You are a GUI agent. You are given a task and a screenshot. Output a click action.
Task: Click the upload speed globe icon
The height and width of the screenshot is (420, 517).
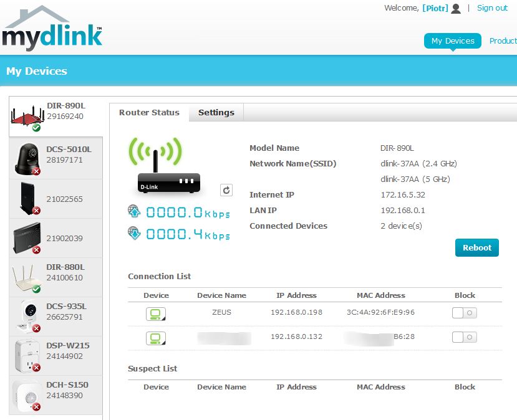tap(134, 211)
